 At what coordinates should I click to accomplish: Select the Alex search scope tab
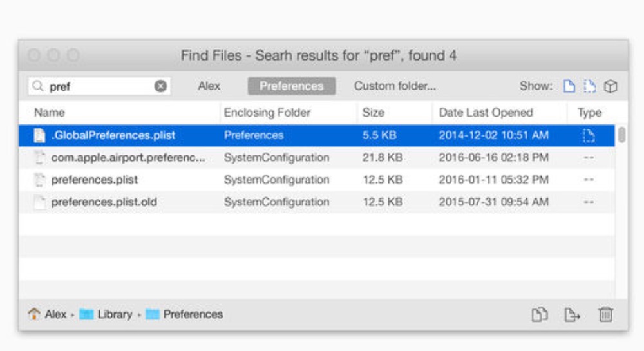tap(209, 86)
